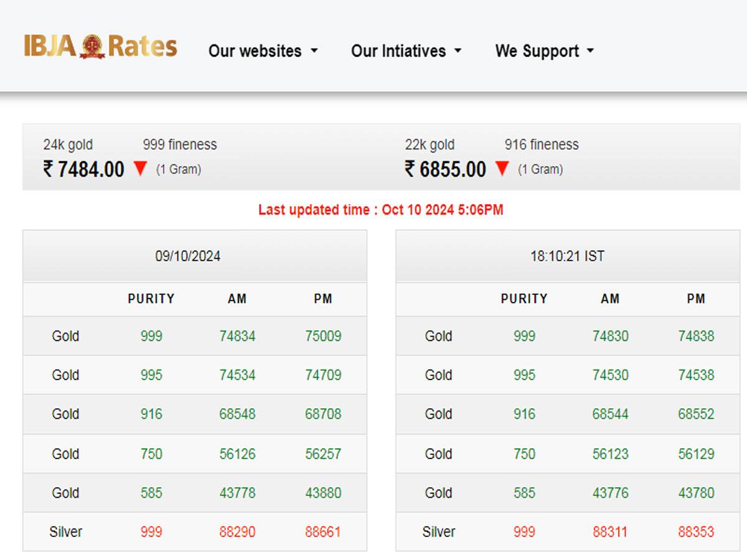Viewport: 747px width, 560px height.
Task: Select the value 43880
Action: point(323,493)
